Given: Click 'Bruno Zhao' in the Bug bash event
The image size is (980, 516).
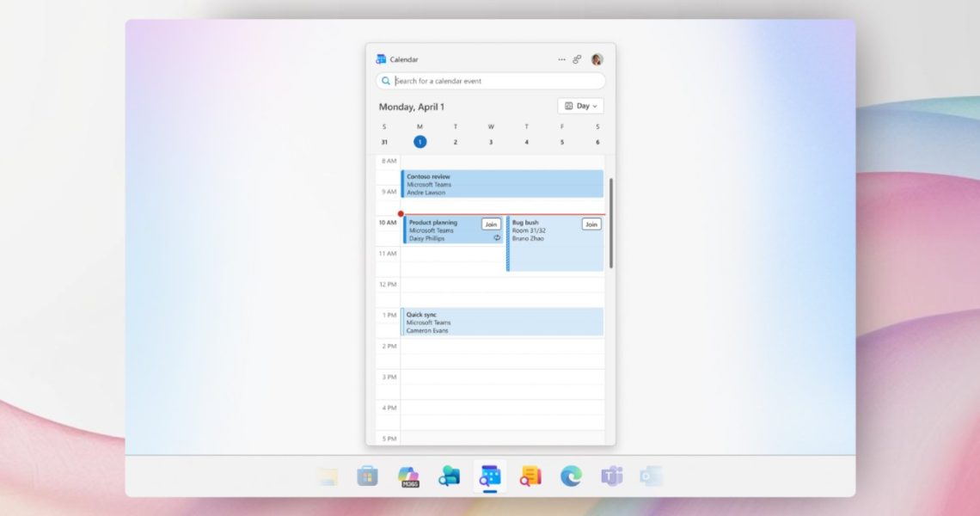Looking at the screenshot, I should pyautogui.click(x=528, y=238).
